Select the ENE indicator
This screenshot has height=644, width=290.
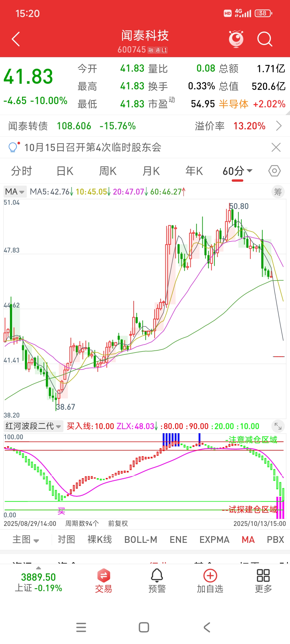(x=178, y=539)
